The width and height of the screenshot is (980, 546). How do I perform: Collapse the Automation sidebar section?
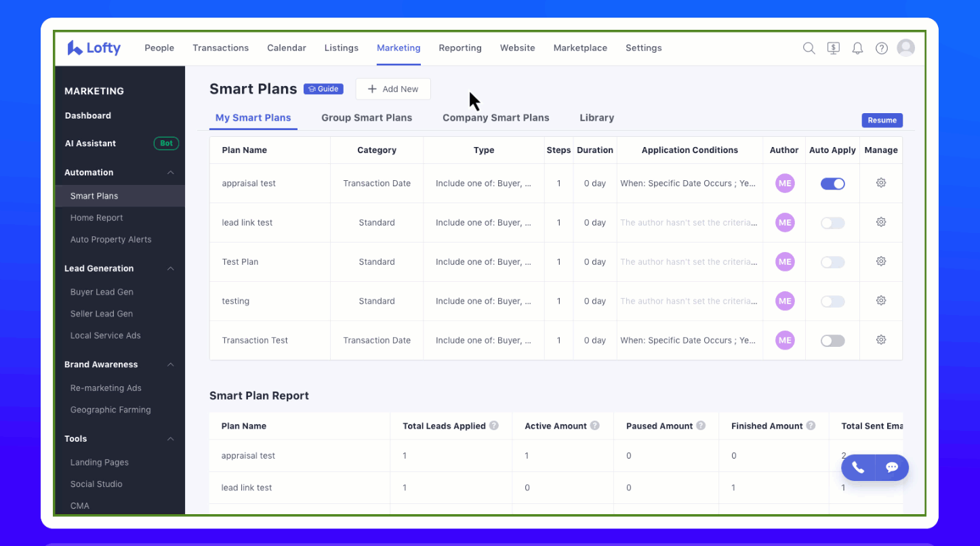tap(171, 173)
